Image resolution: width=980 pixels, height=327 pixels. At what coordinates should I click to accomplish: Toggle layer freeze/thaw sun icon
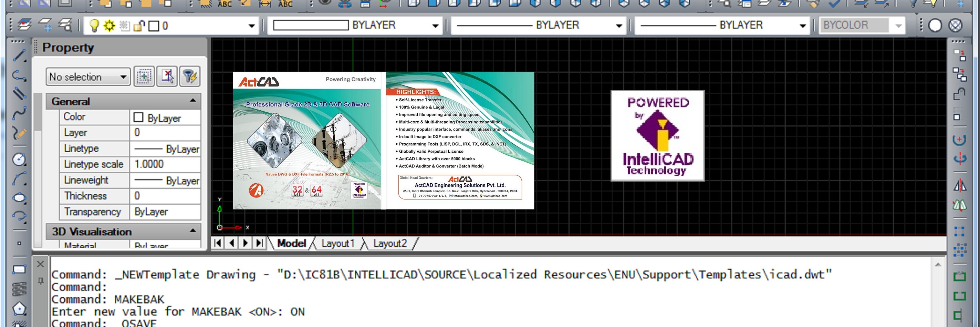tap(109, 26)
